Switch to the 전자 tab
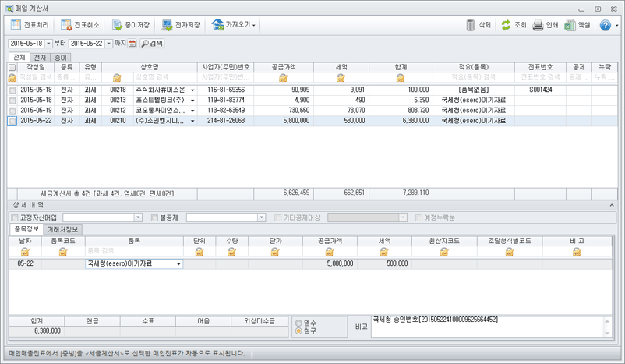Viewport: 625px width, 364px height. coord(39,58)
